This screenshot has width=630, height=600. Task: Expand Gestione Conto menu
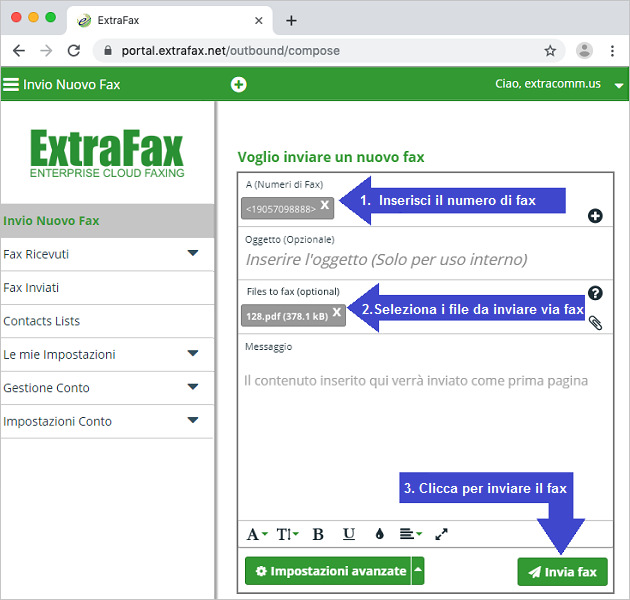193,387
